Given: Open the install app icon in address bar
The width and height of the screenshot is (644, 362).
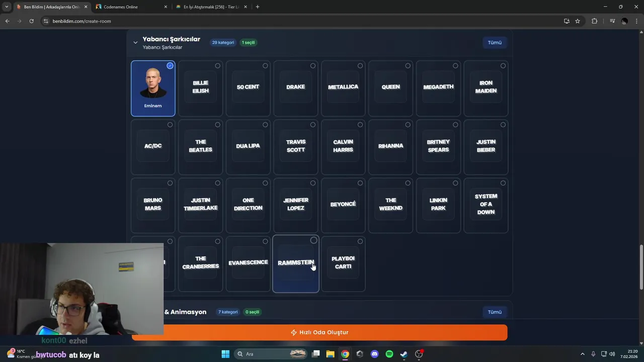Looking at the screenshot, I should 567,21.
